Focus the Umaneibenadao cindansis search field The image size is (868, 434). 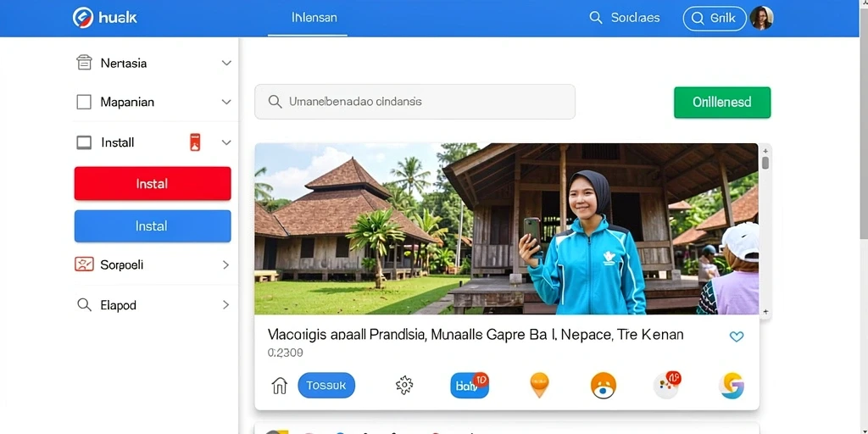[x=415, y=102]
